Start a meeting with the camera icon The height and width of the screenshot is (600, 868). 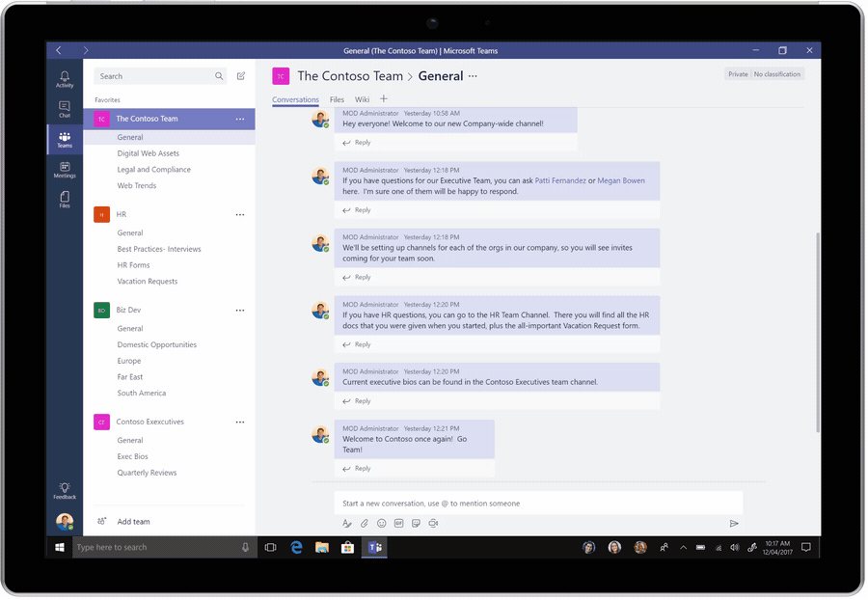[x=432, y=523]
